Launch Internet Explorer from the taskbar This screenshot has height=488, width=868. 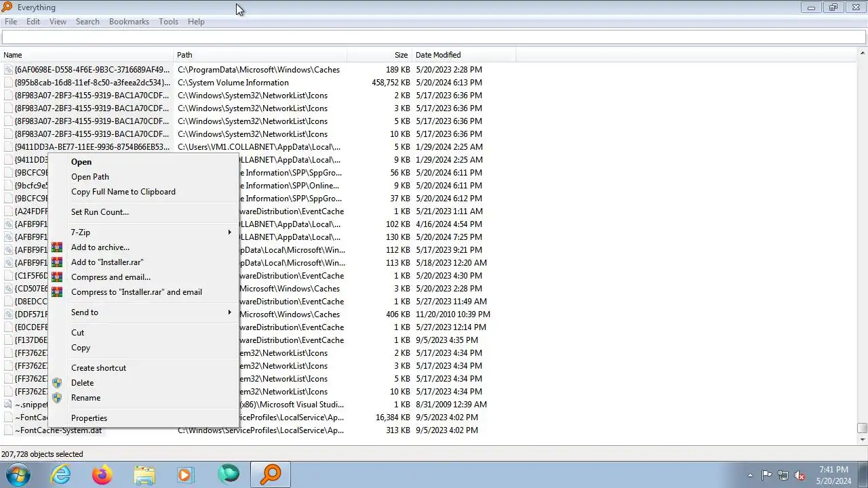click(x=61, y=474)
